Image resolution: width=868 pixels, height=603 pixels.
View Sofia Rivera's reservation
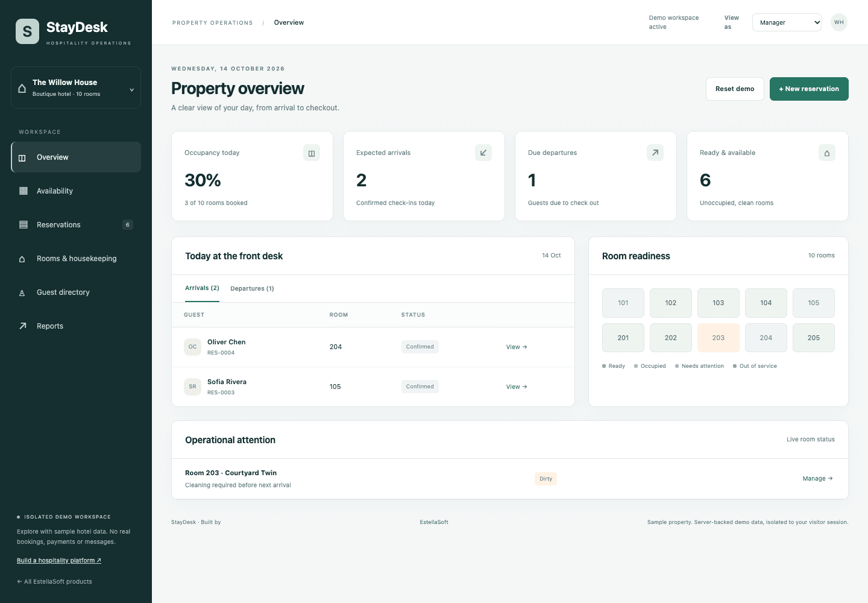pos(517,387)
